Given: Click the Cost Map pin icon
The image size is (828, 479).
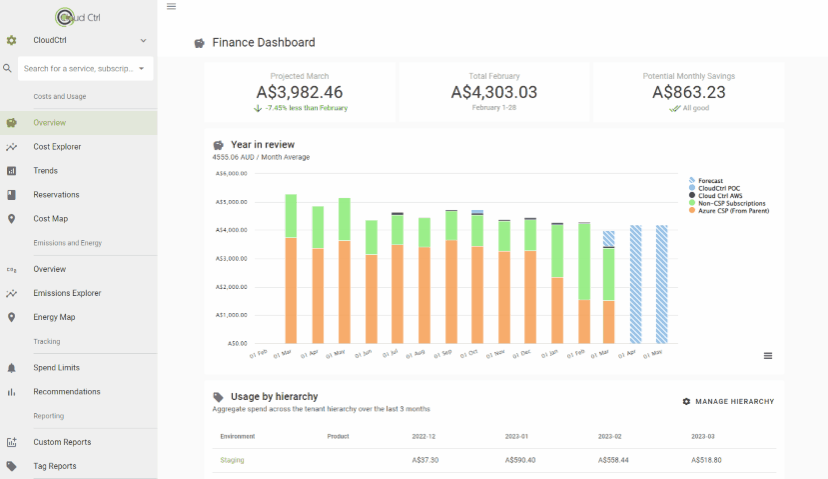Looking at the screenshot, I should pyautogui.click(x=11, y=219).
